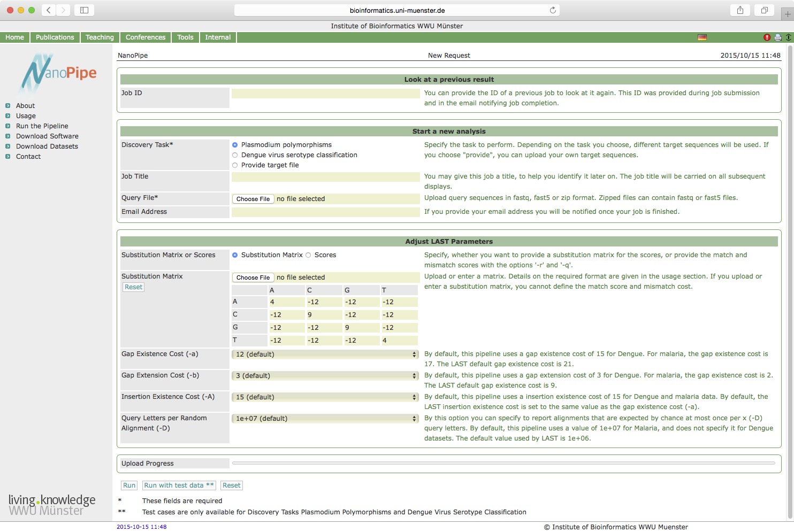Screen dimensions: 794x532
Task: Click the Job ID input field
Action: point(325,94)
